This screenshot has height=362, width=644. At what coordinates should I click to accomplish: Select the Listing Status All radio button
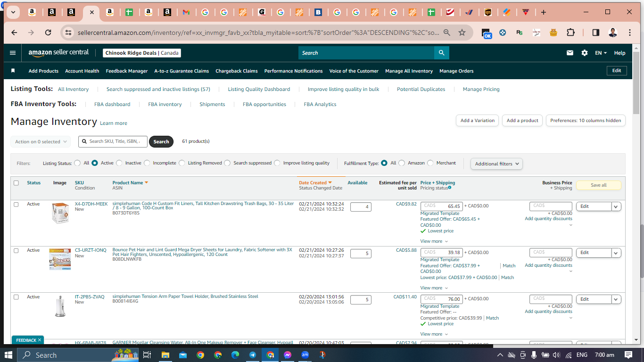pyautogui.click(x=77, y=163)
